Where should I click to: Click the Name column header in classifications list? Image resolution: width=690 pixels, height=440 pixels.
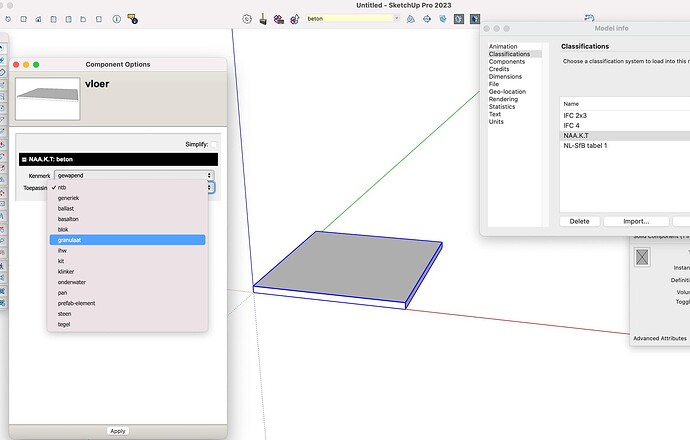click(625, 104)
